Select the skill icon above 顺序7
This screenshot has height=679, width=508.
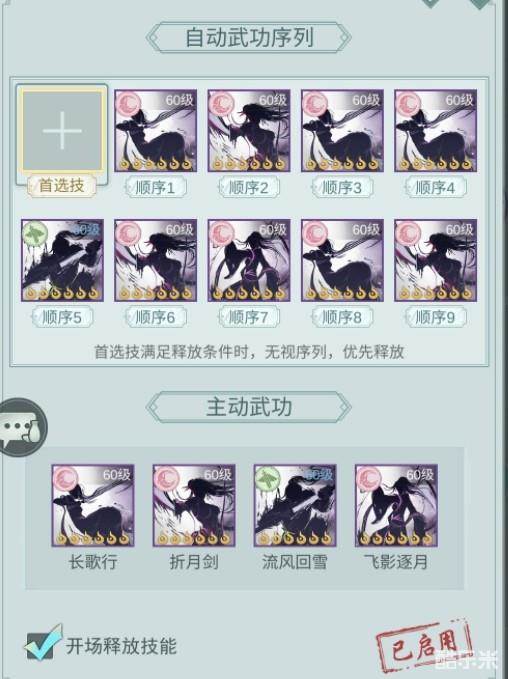click(249, 260)
